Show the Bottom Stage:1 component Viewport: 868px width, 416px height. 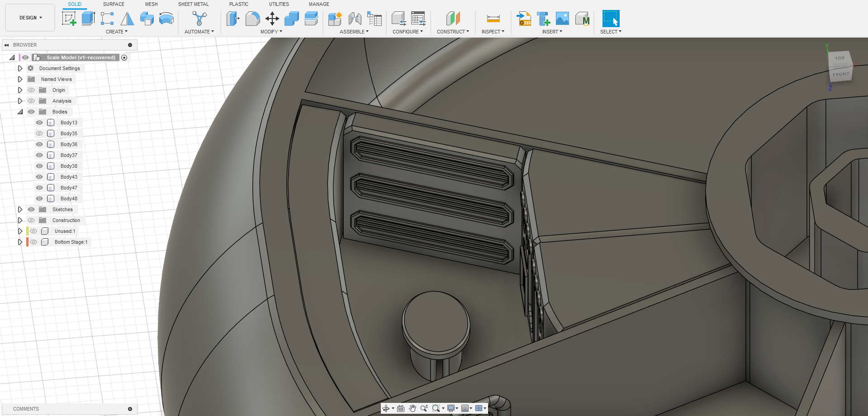click(x=33, y=242)
